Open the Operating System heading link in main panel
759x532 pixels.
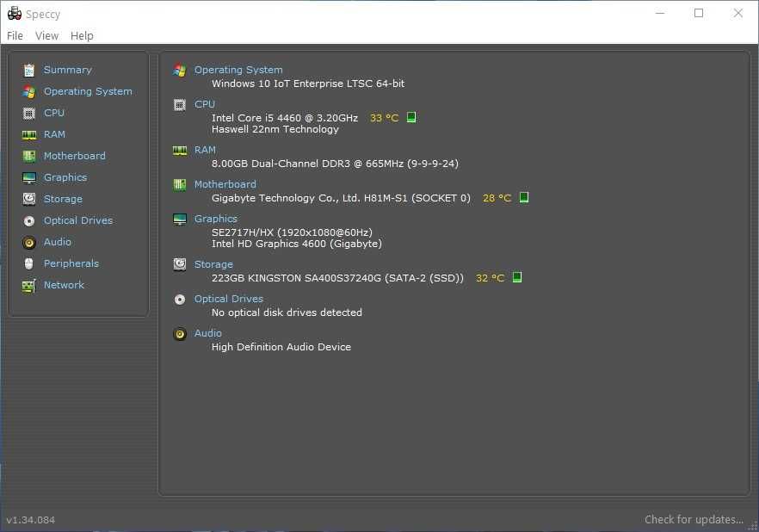(x=238, y=70)
